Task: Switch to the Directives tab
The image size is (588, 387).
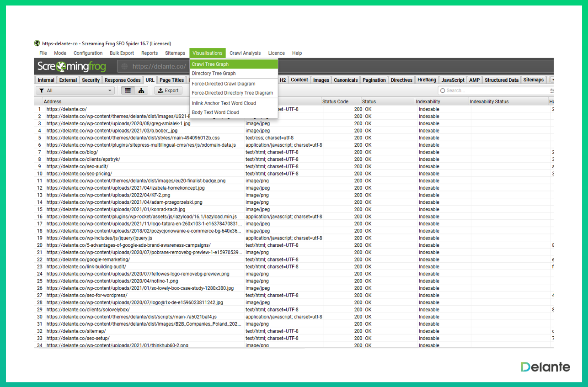Action: [x=401, y=80]
